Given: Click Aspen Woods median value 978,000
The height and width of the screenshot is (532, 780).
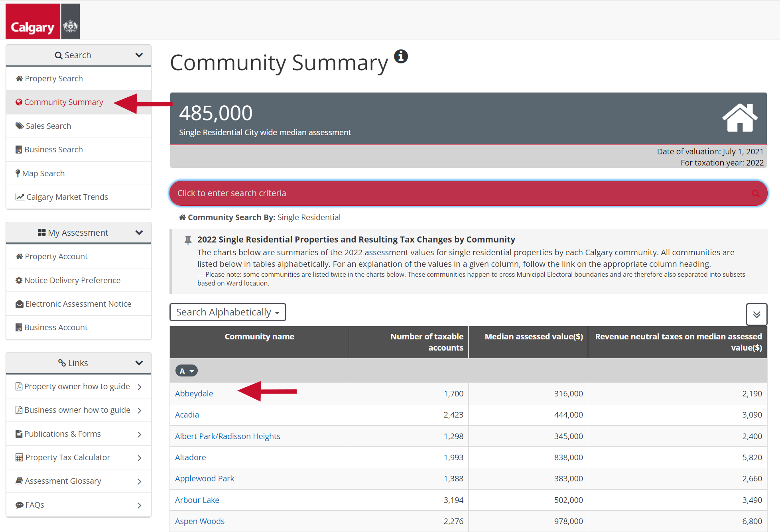Looking at the screenshot, I should (x=568, y=521).
